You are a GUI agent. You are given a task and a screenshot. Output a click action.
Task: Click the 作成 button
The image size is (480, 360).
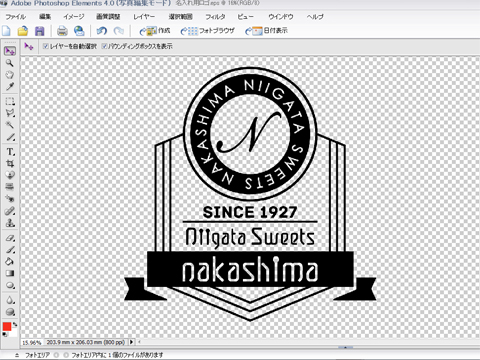click(155, 31)
